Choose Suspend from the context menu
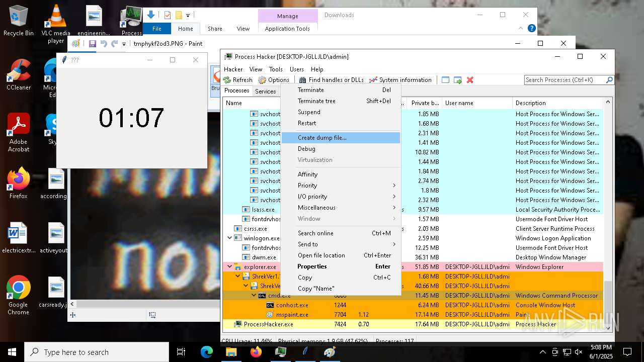Image resolution: width=644 pixels, height=362 pixels. click(341, 112)
